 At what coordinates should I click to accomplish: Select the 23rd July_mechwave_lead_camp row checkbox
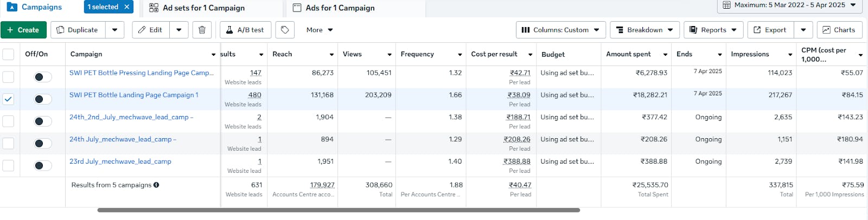[8, 165]
